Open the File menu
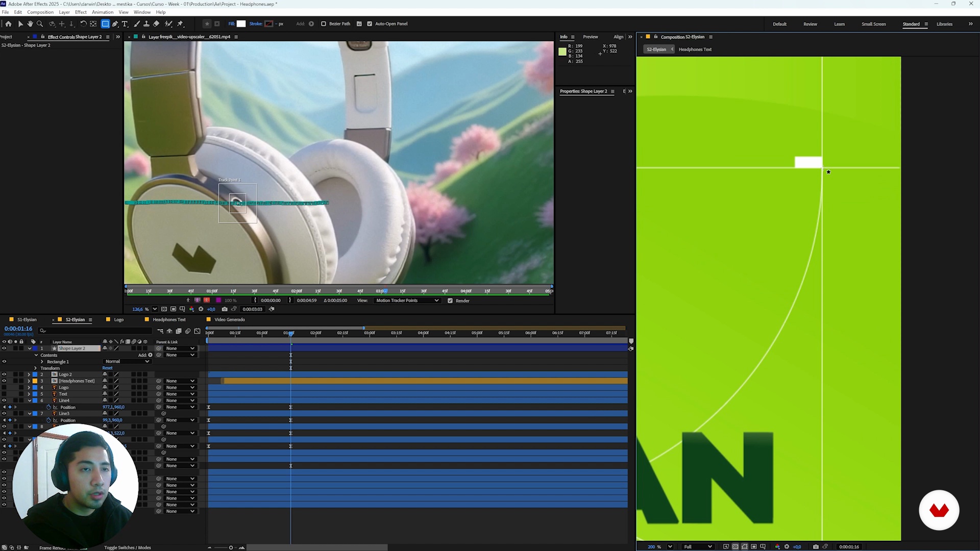980x551 pixels. point(5,12)
